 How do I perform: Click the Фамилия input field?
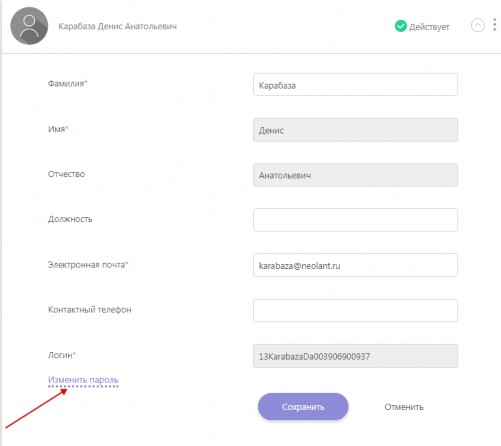[x=355, y=85]
